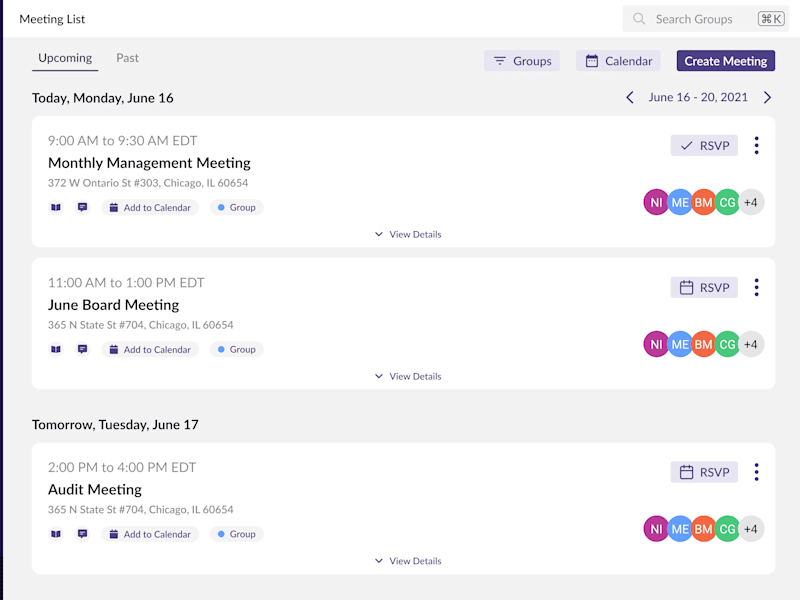This screenshot has width=800, height=600.
Task: Go to previous week arrow
Action: 630,97
